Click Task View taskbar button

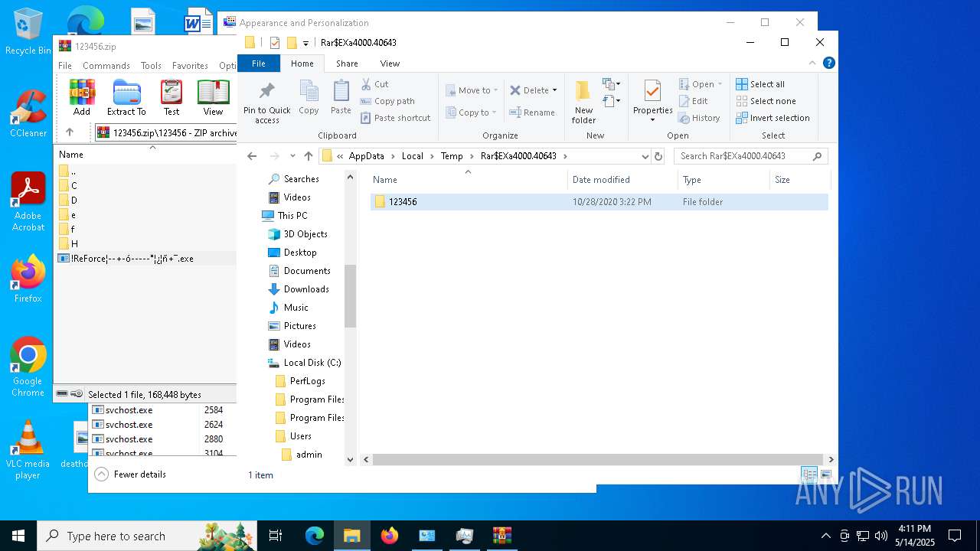pyautogui.click(x=276, y=536)
